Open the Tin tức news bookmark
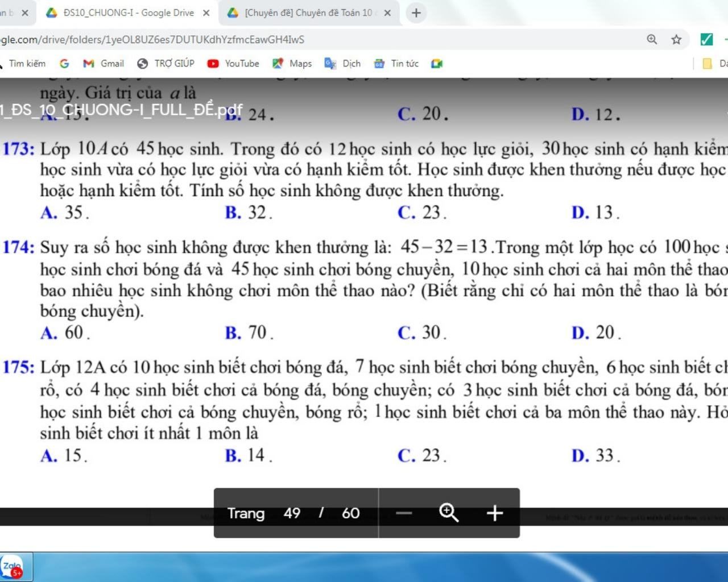The height and width of the screenshot is (582, 728). pyautogui.click(x=396, y=63)
